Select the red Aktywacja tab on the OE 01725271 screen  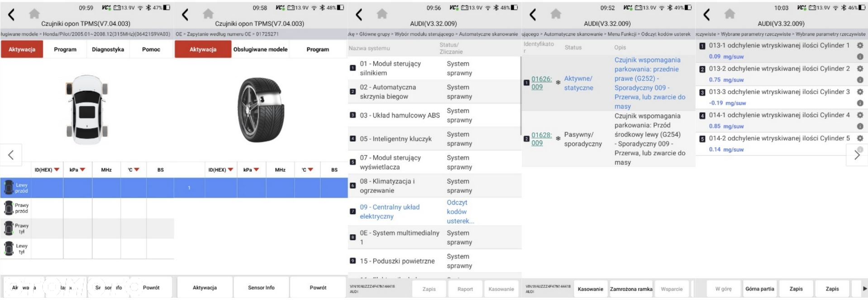(x=203, y=49)
